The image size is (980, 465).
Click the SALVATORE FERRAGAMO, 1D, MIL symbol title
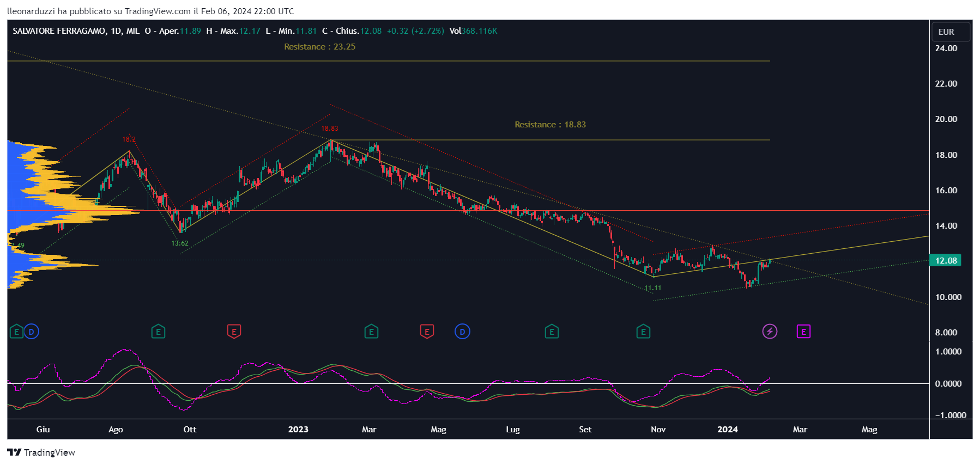tap(76, 31)
